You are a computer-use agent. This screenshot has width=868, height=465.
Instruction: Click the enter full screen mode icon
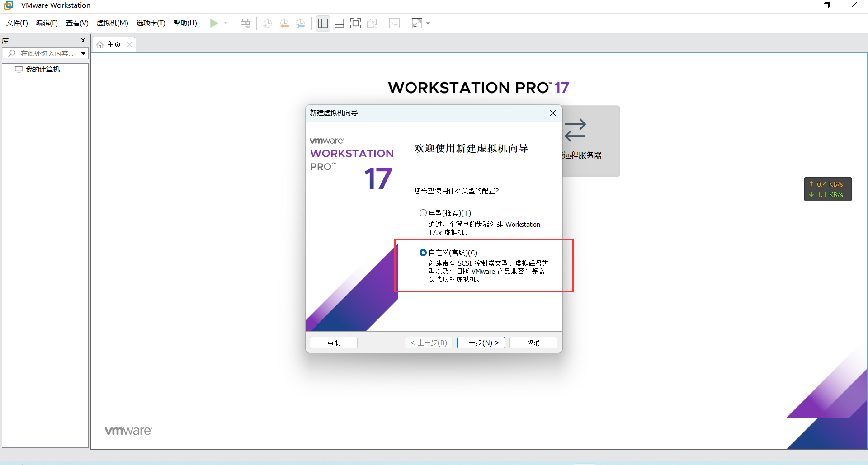[x=356, y=23]
